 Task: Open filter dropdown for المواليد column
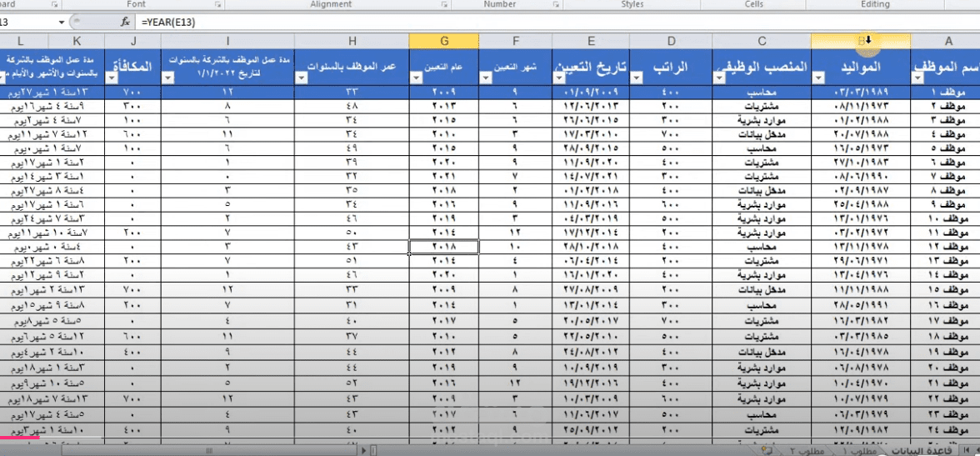tap(818, 78)
